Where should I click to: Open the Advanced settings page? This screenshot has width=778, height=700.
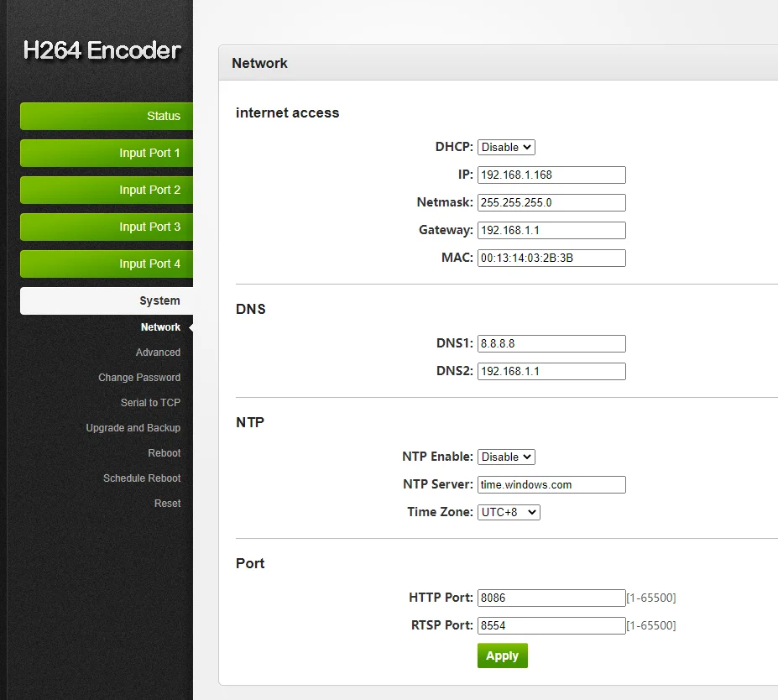158,353
